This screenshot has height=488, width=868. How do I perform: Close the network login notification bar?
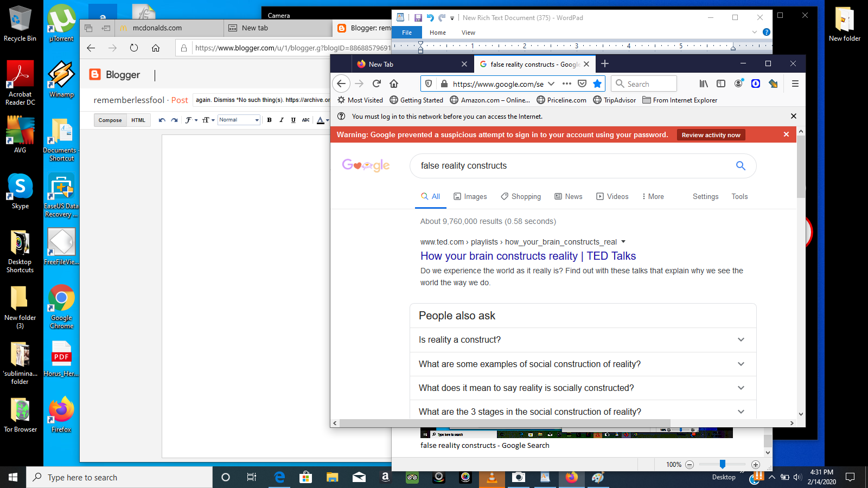pos(794,116)
